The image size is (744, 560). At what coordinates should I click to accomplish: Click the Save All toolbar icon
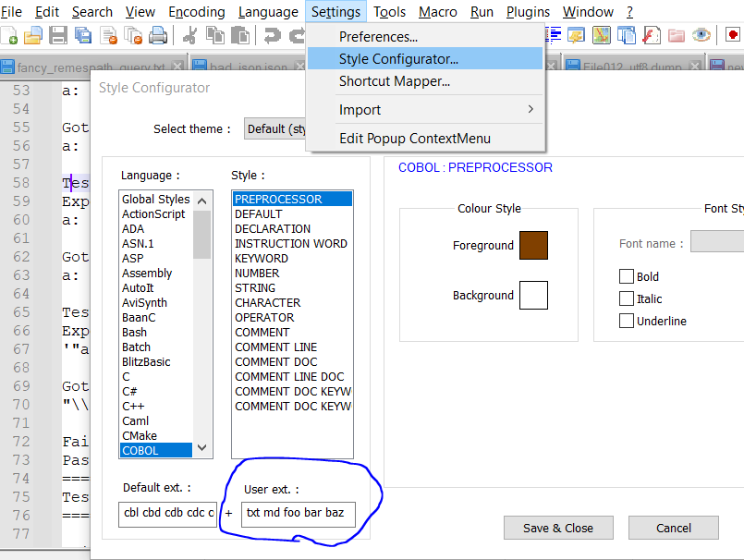[83, 36]
